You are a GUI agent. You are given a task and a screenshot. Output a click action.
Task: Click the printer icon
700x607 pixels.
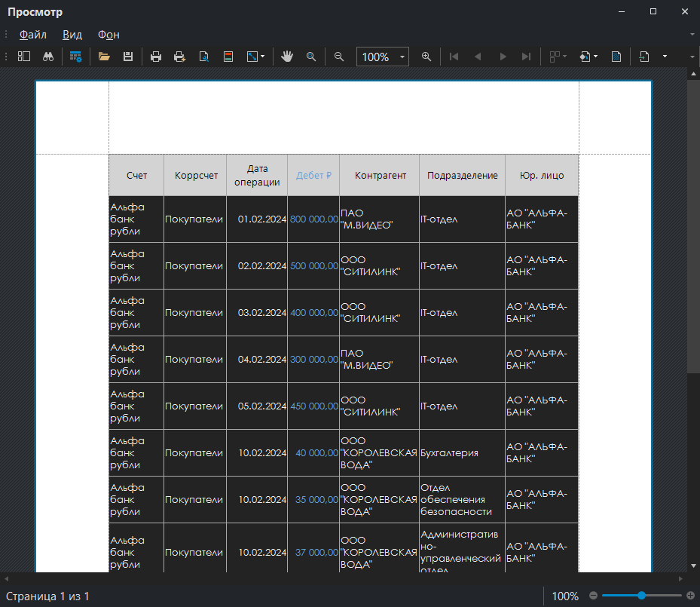click(x=156, y=57)
